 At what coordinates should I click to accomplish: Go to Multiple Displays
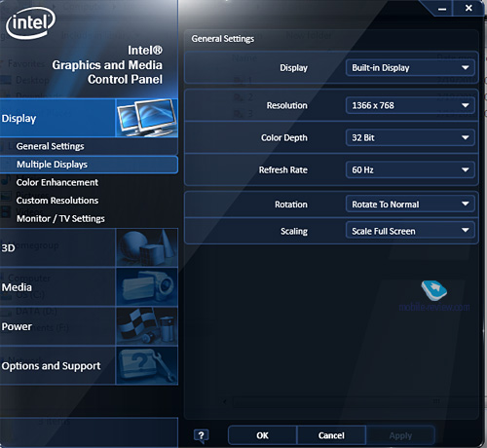(x=89, y=165)
